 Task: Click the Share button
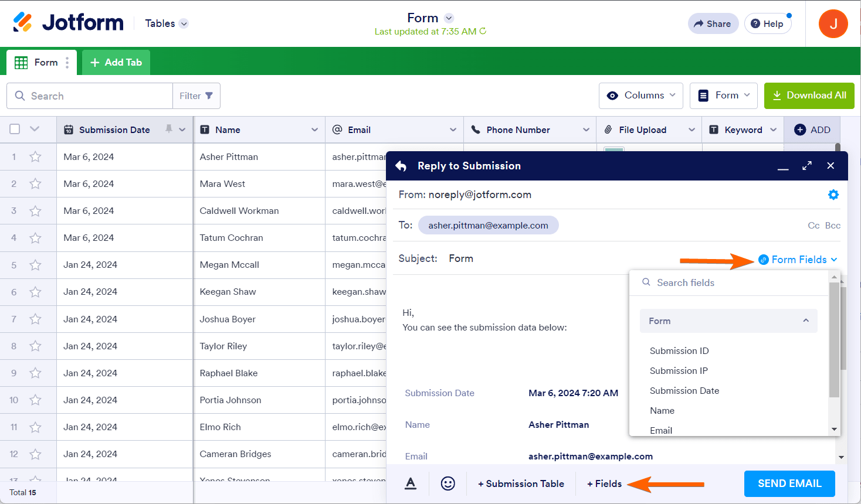pos(713,23)
